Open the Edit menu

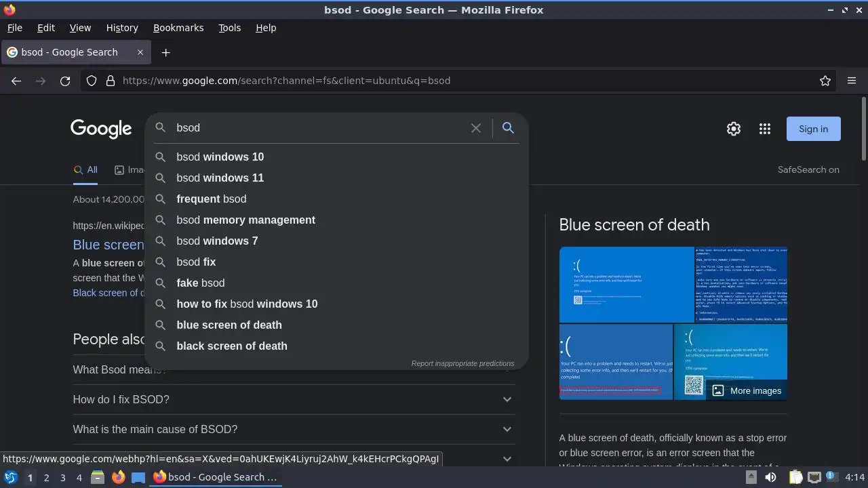46,28
